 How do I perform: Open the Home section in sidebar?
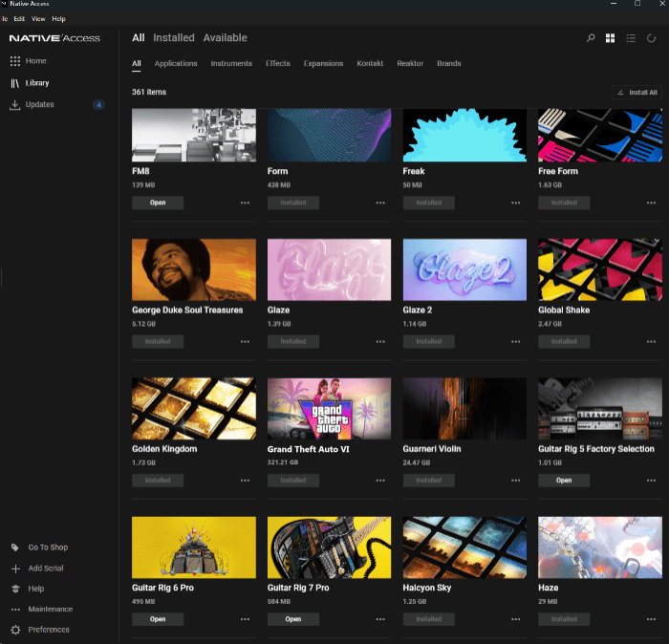(35, 61)
